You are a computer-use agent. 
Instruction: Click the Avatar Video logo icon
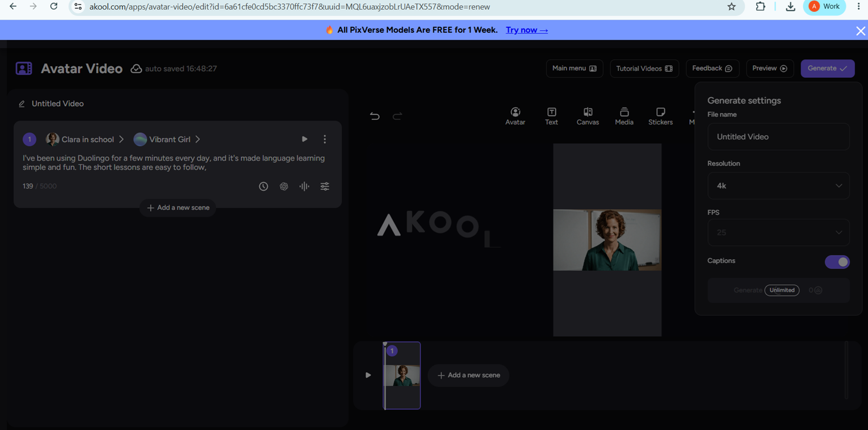click(24, 68)
